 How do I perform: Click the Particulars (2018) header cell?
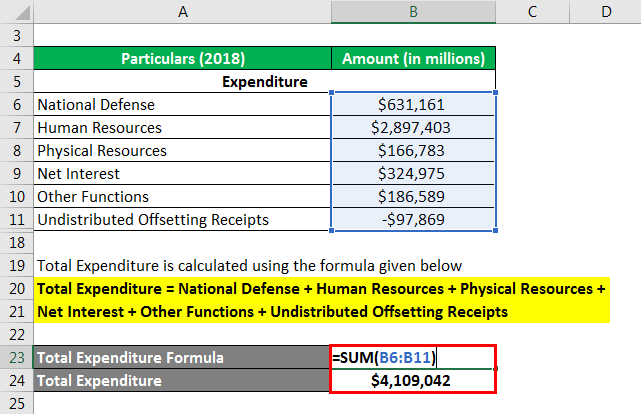coord(182,58)
